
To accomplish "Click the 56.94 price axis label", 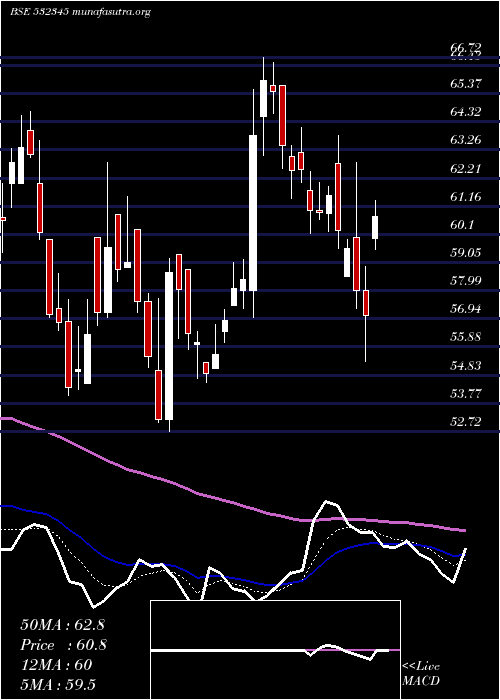I will point(466,309).
